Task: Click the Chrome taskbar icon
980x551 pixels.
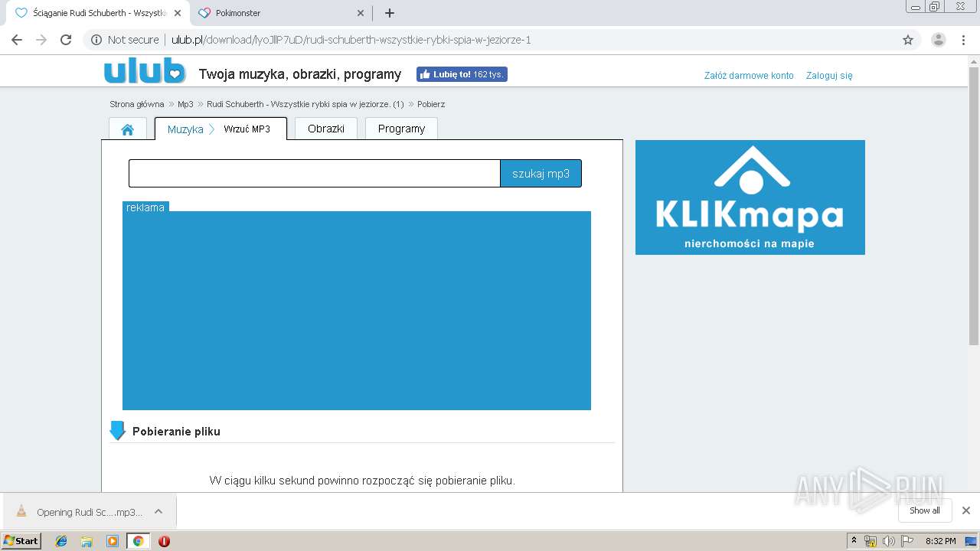Action: (x=138, y=541)
